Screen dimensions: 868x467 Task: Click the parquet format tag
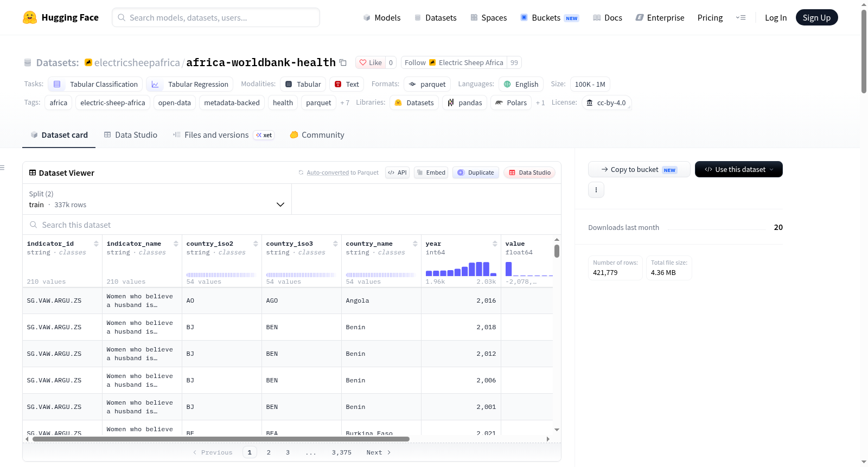click(x=427, y=84)
